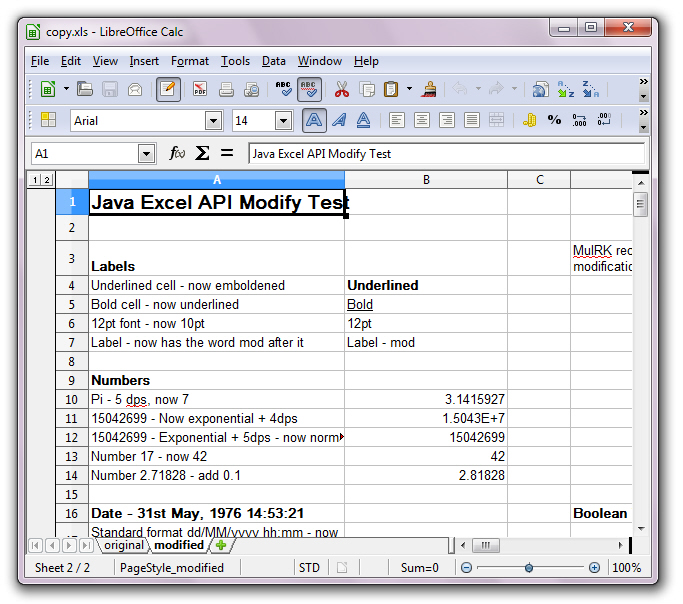Toggle Italic formatting

[x=339, y=120]
